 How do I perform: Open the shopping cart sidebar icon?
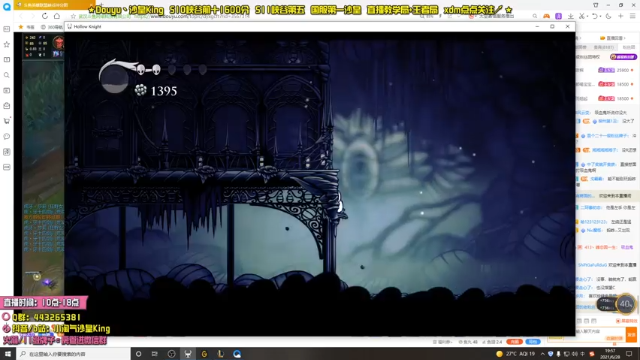pos(7,121)
